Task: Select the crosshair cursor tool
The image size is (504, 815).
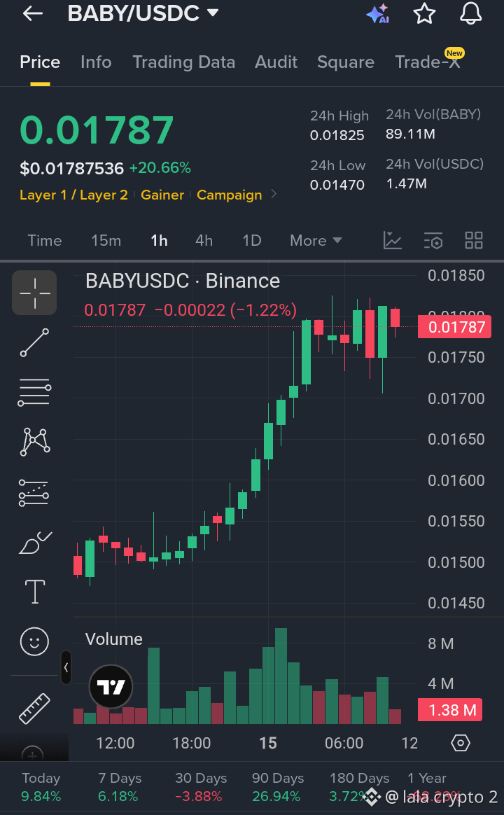Action: click(34, 293)
